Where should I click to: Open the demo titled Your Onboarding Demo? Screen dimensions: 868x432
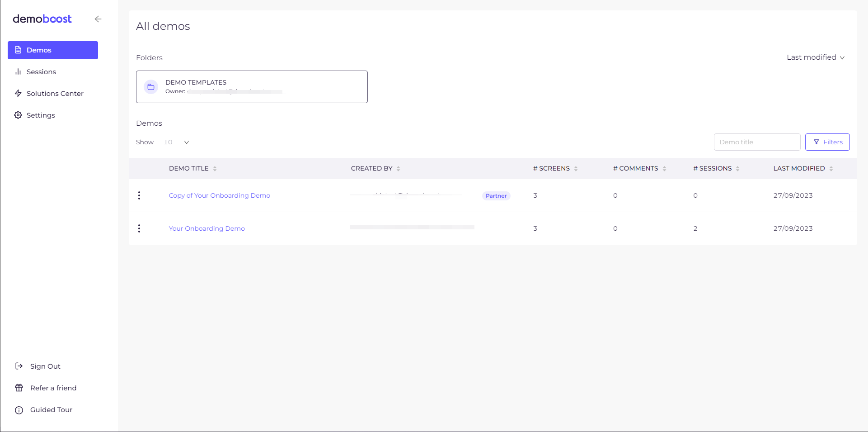coord(206,228)
